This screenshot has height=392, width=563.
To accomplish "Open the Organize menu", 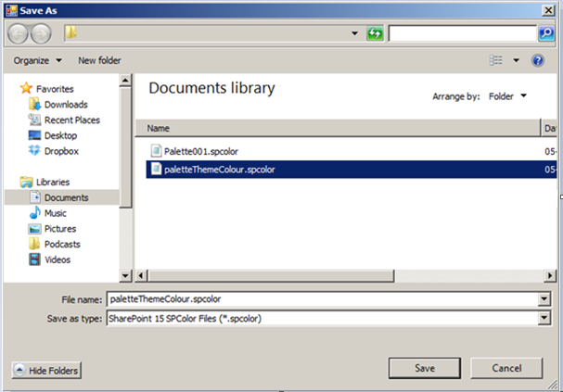I will [x=37, y=60].
